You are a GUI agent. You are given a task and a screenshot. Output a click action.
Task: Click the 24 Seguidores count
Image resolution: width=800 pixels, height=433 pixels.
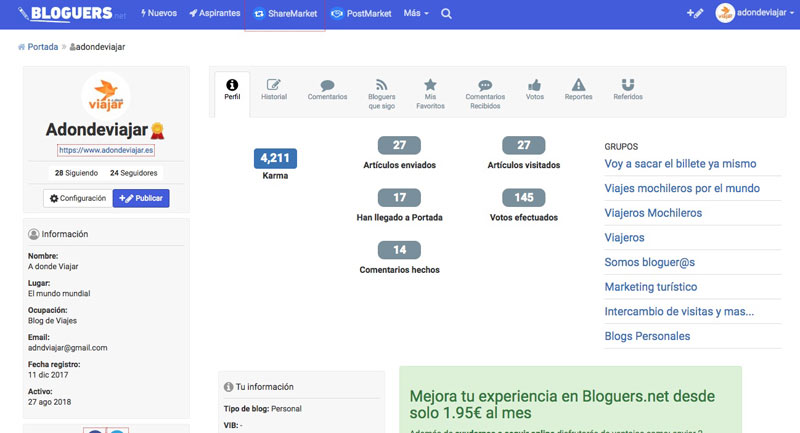(x=134, y=173)
